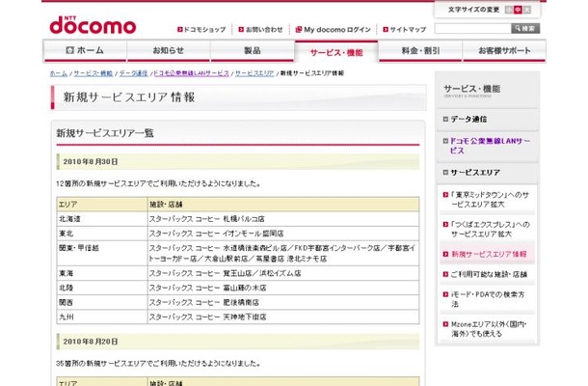Click the お問い合わせ header link
588x386 pixels.
click(261, 30)
